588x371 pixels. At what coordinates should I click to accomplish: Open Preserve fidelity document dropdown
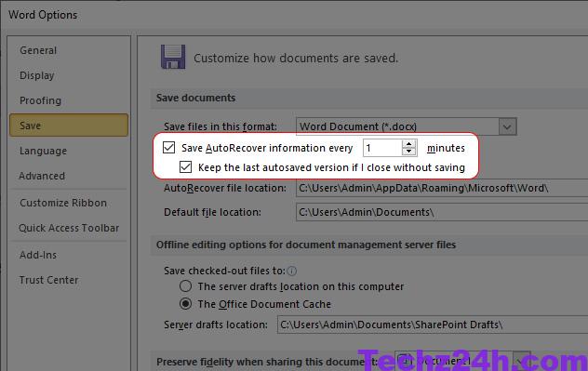click(522, 361)
